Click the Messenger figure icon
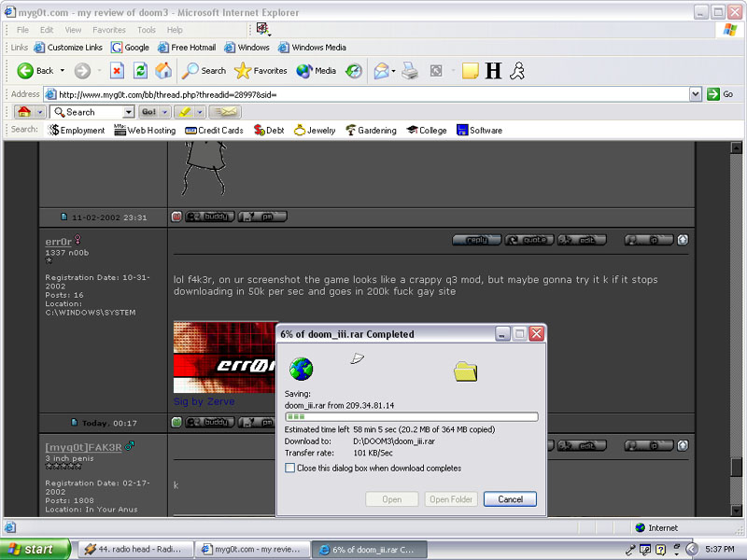The image size is (747, 560). click(517, 71)
